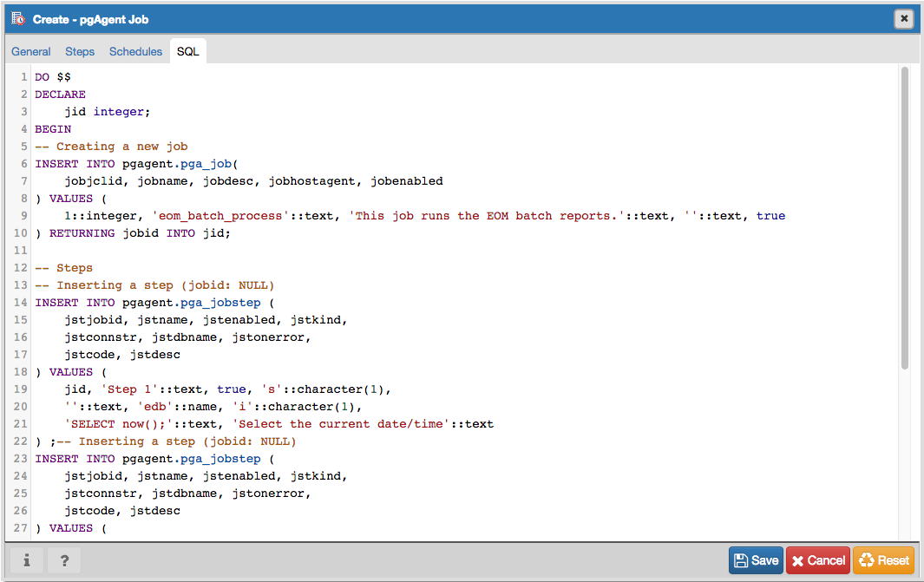Save the pgAgent job

click(x=756, y=560)
